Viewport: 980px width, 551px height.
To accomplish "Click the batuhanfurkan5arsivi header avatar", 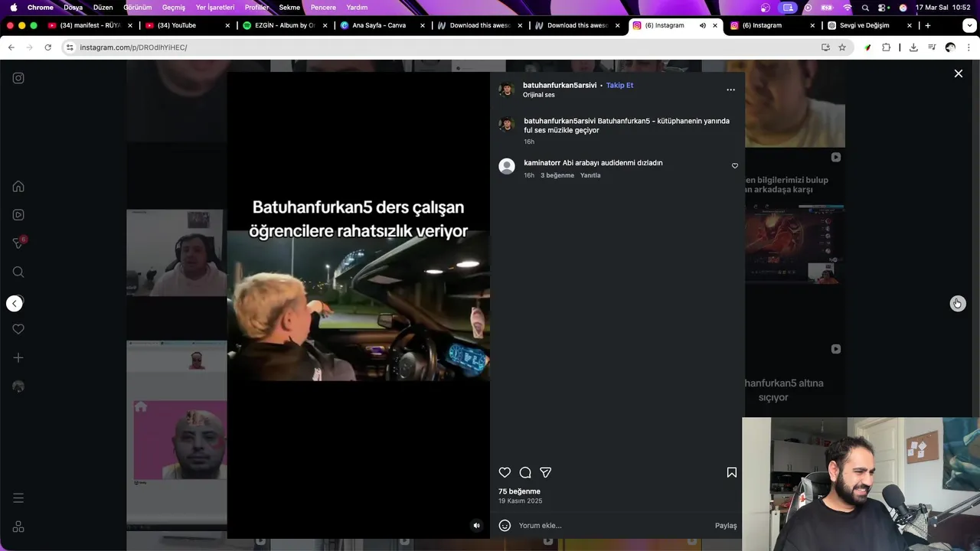I will click(x=506, y=90).
